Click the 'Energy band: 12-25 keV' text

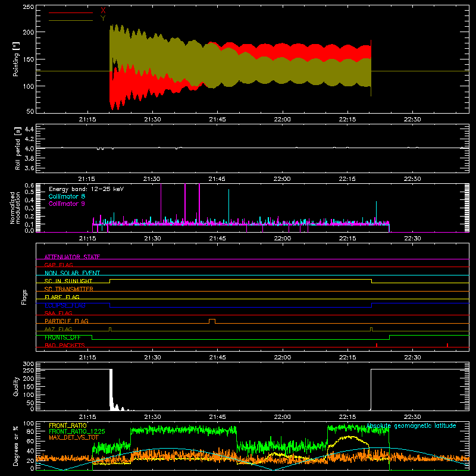(86, 189)
